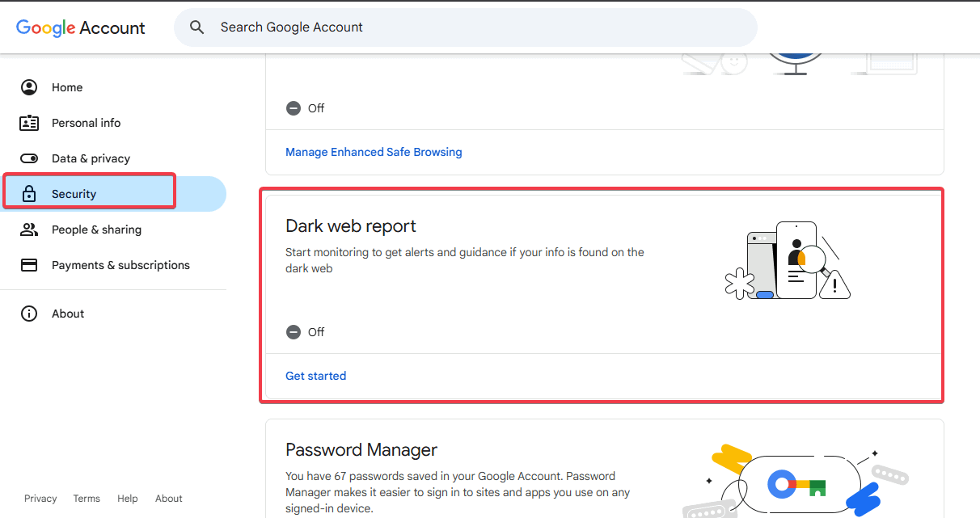Open the Dark web report card illustration
Screen dimensions: 980x518
[x=788, y=260]
